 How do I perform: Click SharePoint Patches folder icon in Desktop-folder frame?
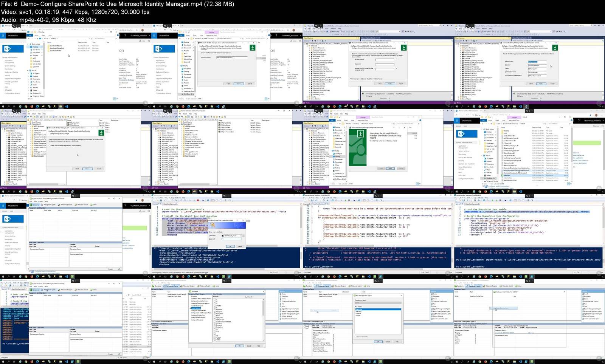(49, 46)
